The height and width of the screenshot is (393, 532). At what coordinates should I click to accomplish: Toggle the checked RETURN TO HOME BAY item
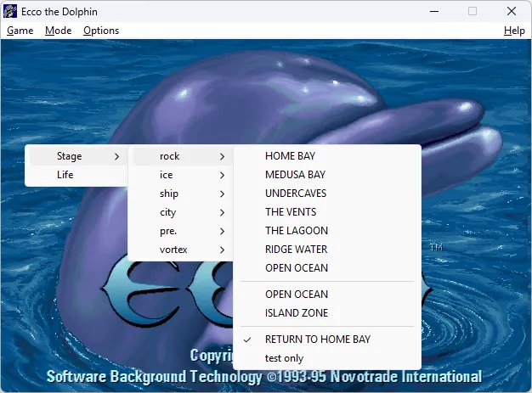327,340
